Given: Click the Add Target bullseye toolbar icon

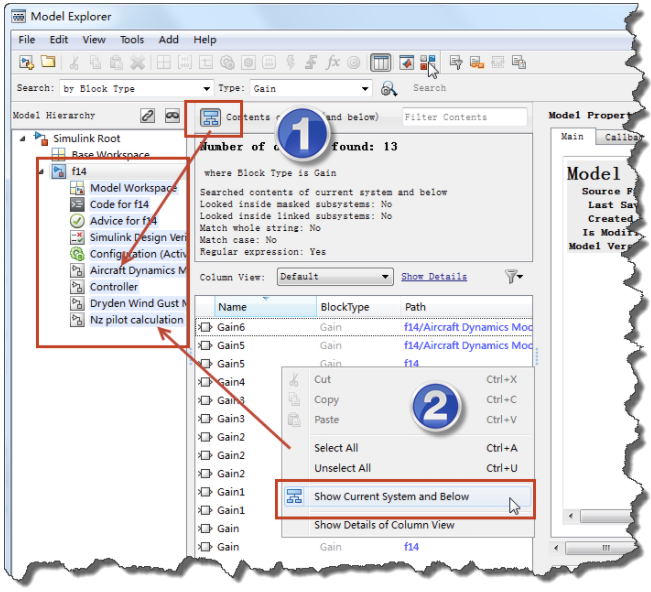Looking at the screenshot, I should (354, 63).
